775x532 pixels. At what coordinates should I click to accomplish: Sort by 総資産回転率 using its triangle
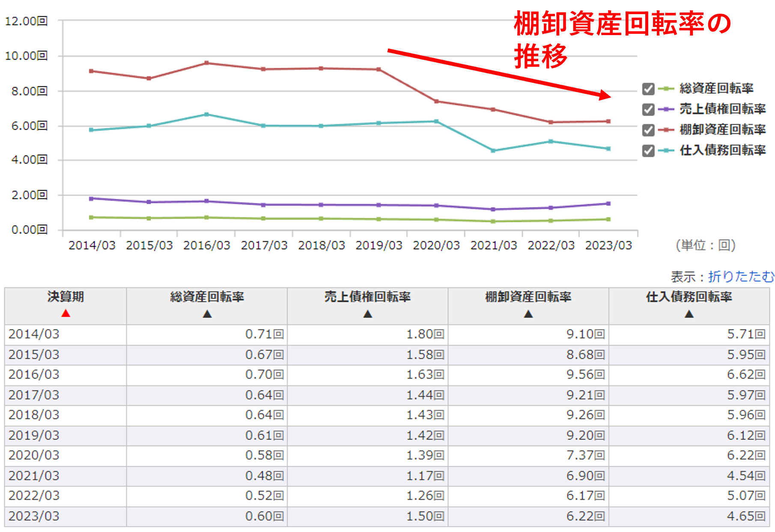207,314
